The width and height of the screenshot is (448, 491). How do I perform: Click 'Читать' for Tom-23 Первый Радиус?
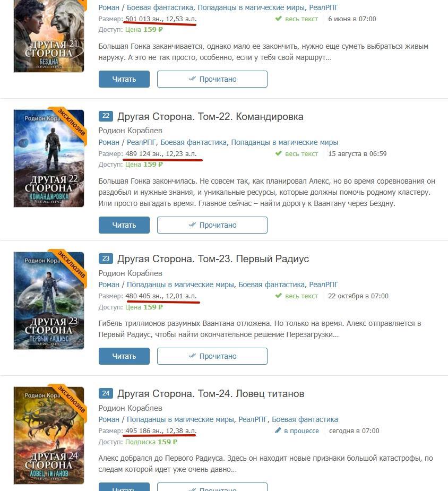124,356
